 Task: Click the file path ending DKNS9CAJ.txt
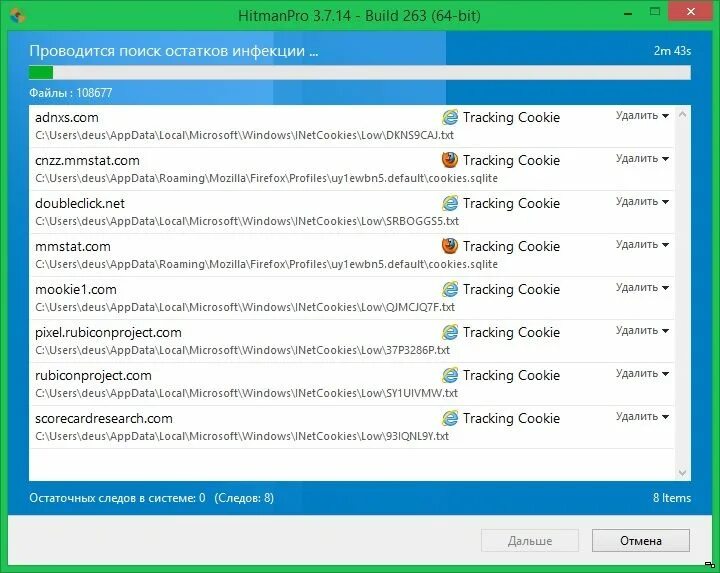244,135
